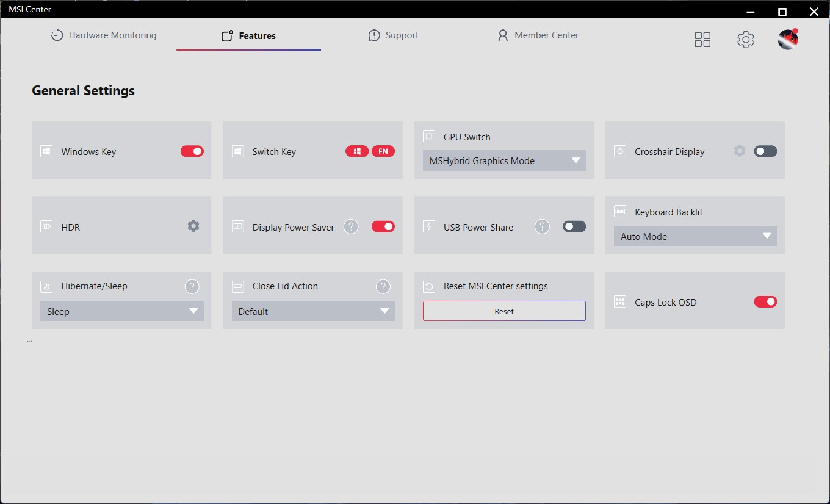This screenshot has width=830, height=504.
Task: Click the General Settings heading
Action: 83,91
